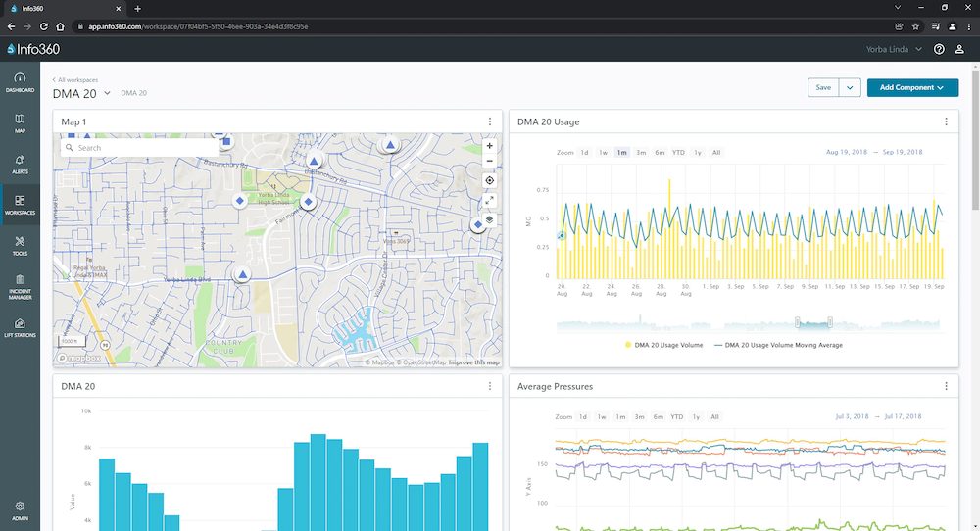Screen dimensions: 980x531
Task: Expand the map to fullscreen
Action: point(490,200)
